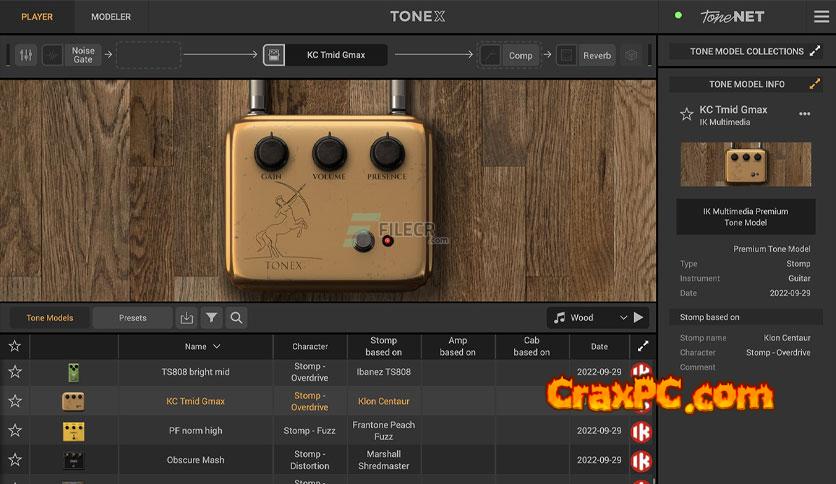This screenshot has width=836, height=484.
Task: Adjust the PRESENCE knob on the pedal
Action: coord(387,153)
